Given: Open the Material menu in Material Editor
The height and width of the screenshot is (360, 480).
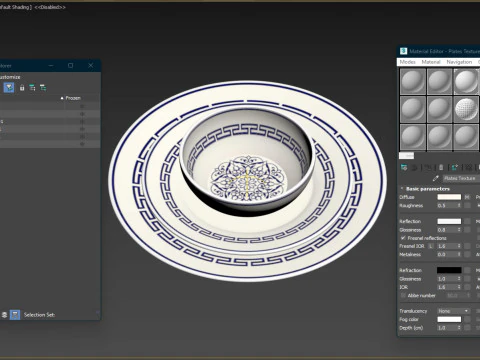Looking at the screenshot, I should tap(431, 62).
